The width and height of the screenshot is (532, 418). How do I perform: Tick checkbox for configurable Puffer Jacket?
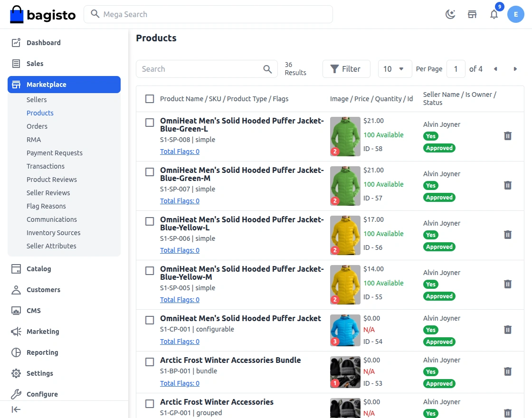tap(150, 320)
